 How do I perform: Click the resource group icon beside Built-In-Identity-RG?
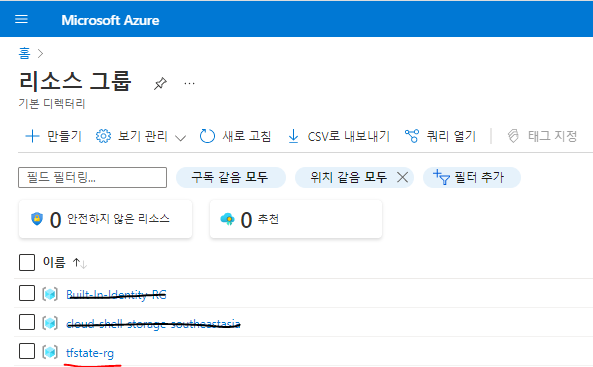coord(50,294)
